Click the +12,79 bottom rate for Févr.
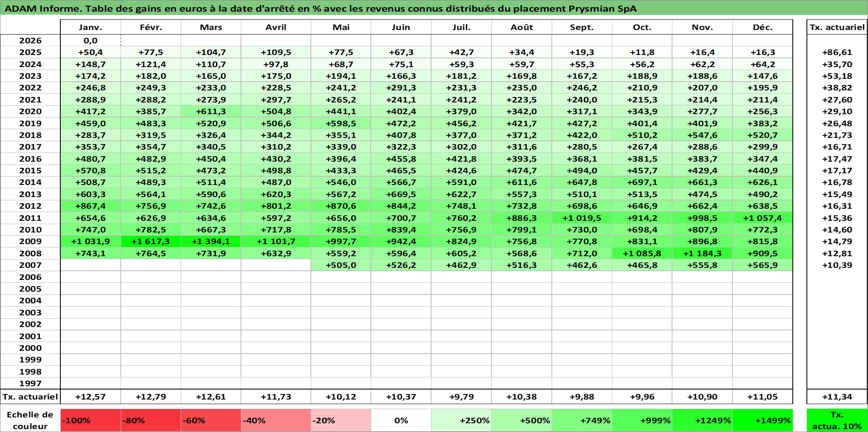The height and width of the screenshot is (432, 868). [x=151, y=397]
